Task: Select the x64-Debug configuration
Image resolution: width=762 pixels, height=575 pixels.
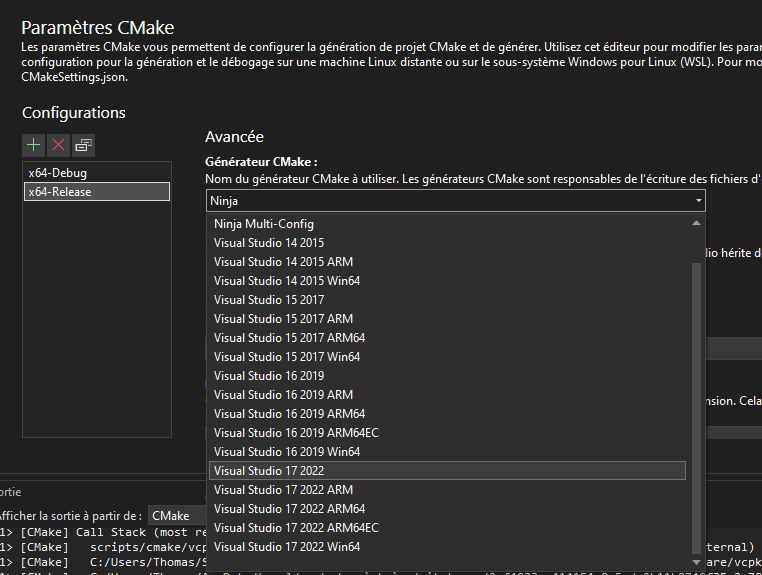Action: (97, 173)
